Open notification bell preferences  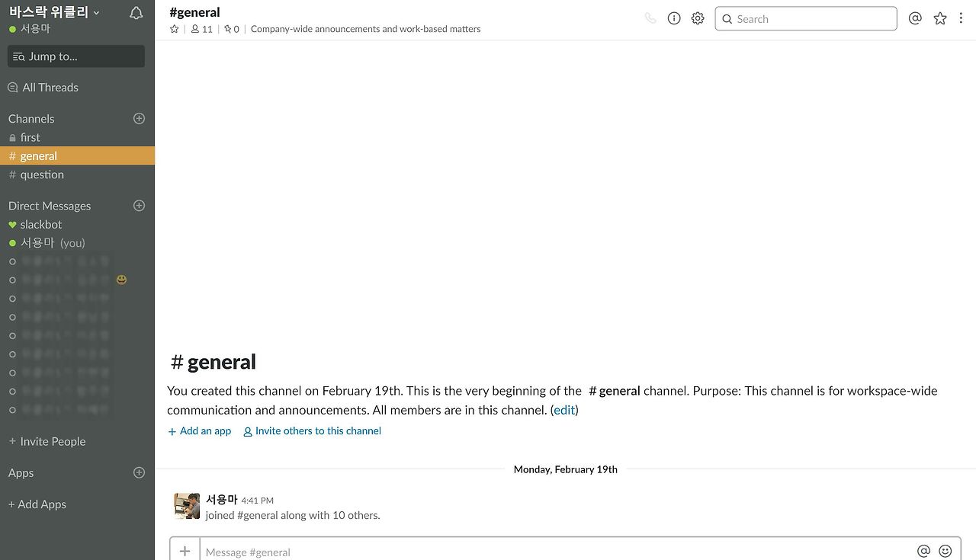click(x=136, y=13)
